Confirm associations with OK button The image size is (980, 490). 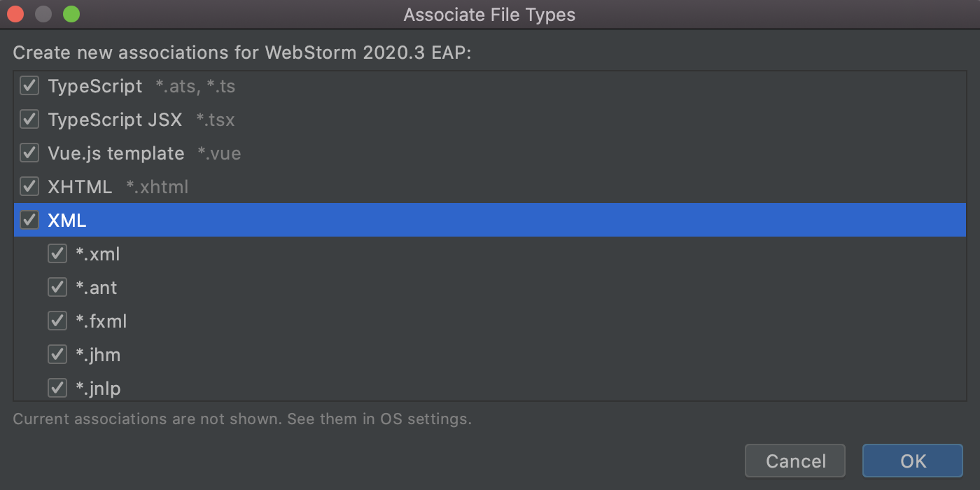click(x=913, y=461)
